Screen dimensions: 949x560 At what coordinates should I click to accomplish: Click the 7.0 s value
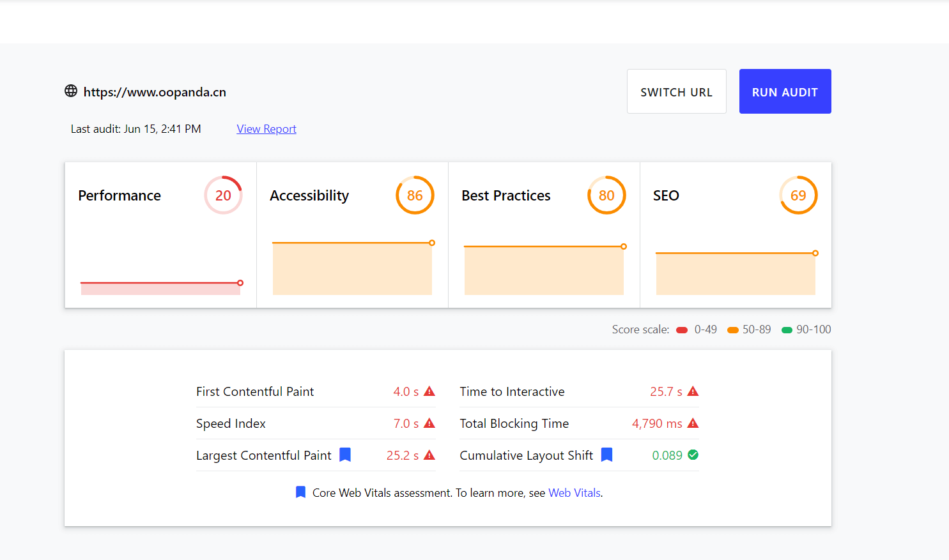406,423
